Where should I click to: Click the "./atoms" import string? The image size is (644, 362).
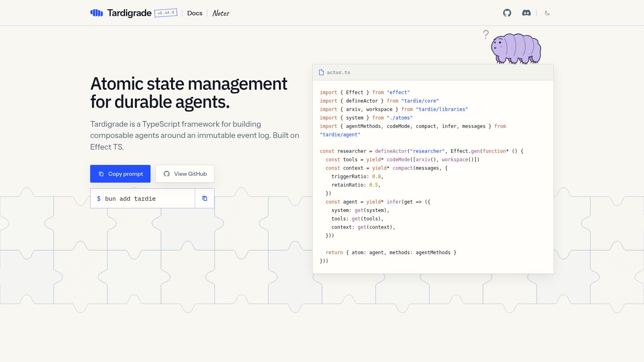tap(400, 118)
